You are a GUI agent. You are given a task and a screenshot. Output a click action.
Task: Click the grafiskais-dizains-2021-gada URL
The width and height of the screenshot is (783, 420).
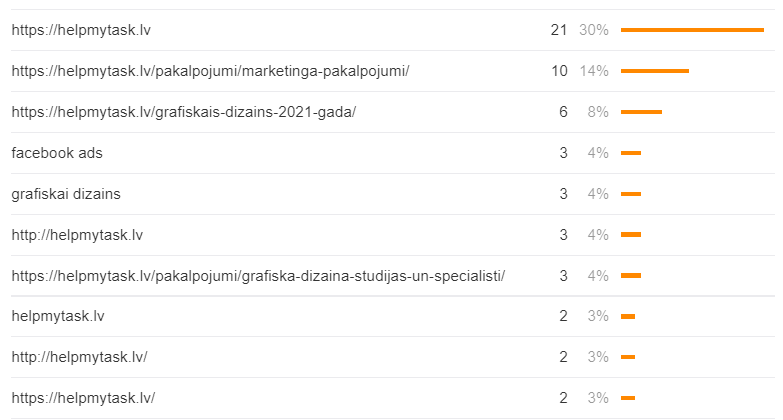coord(183,112)
